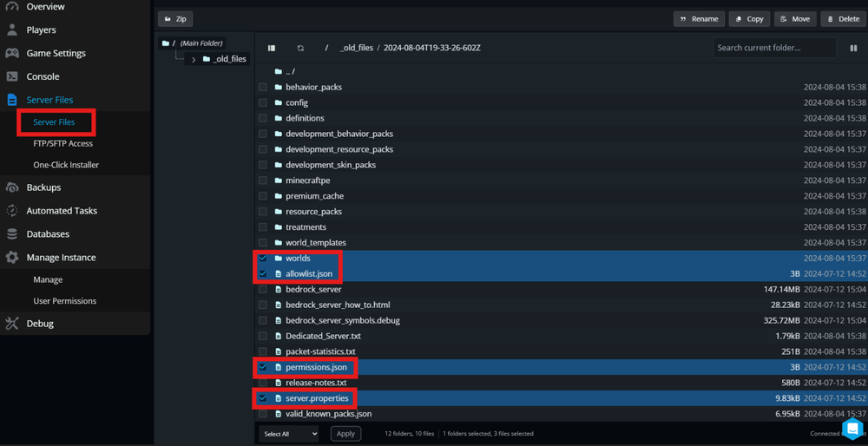Open the support chat widget

[852, 429]
